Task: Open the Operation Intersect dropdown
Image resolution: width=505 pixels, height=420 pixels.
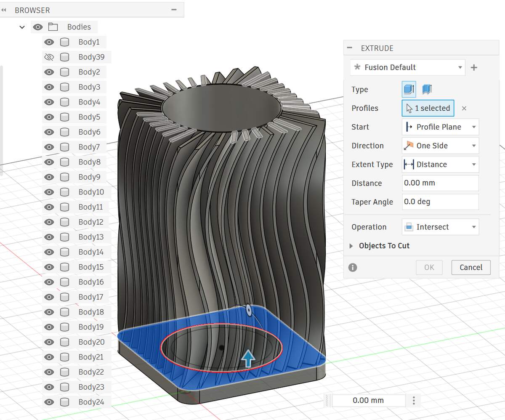Action: [x=440, y=227]
